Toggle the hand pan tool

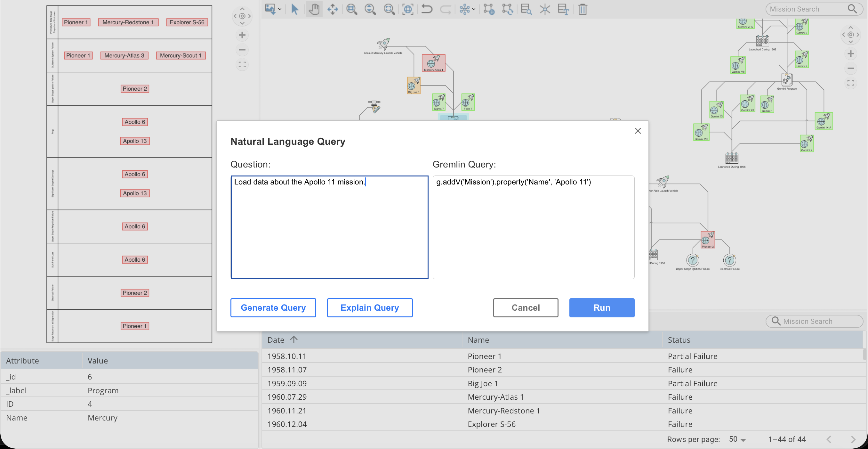[x=314, y=9]
